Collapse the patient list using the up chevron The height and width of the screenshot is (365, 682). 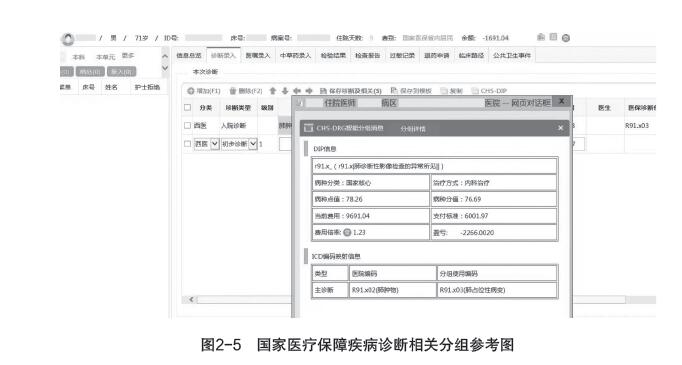click(165, 57)
